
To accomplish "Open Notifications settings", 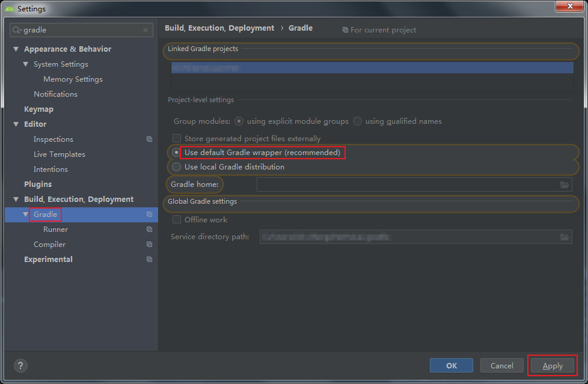I will [55, 94].
